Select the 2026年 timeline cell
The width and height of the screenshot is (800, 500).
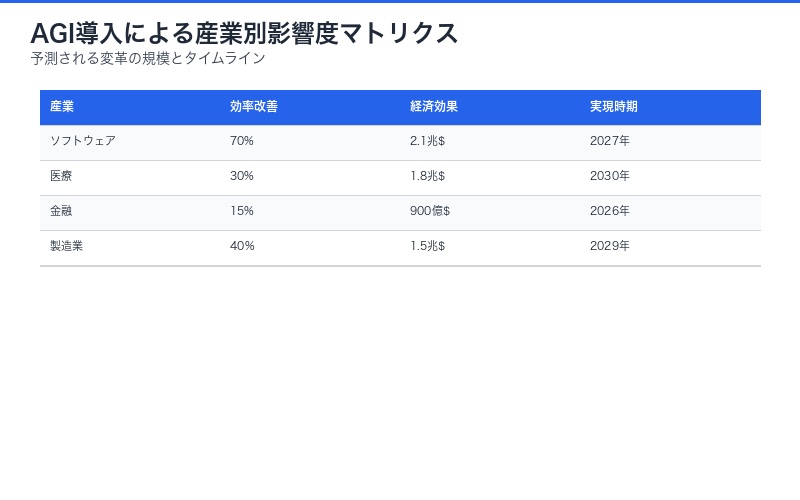(x=610, y=212)
